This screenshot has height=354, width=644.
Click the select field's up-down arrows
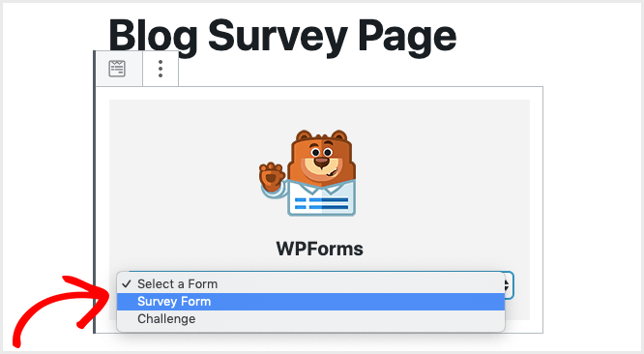(507, 284)
